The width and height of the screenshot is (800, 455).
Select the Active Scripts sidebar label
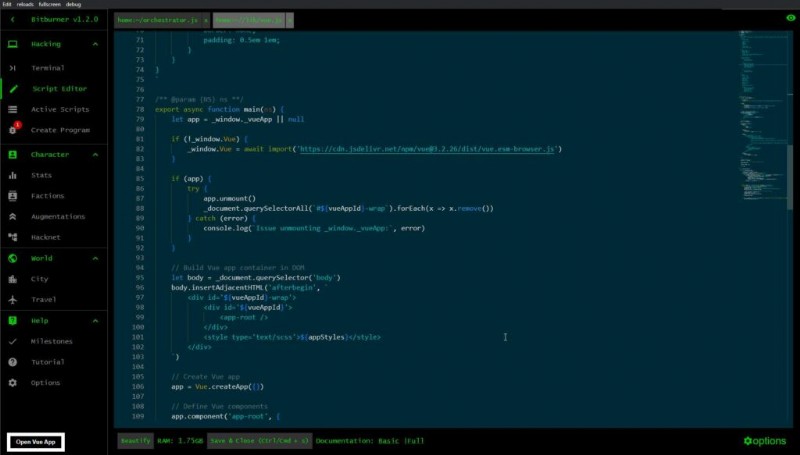(60, 109)
